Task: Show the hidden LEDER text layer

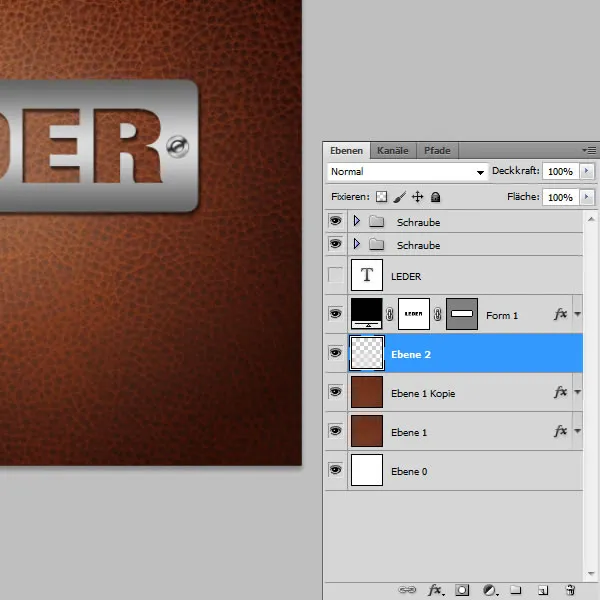Action: click(335, 274)
